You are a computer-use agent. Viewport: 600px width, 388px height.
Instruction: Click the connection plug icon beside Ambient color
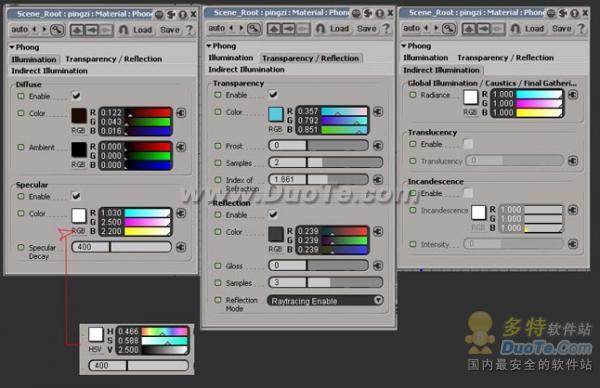181,147
